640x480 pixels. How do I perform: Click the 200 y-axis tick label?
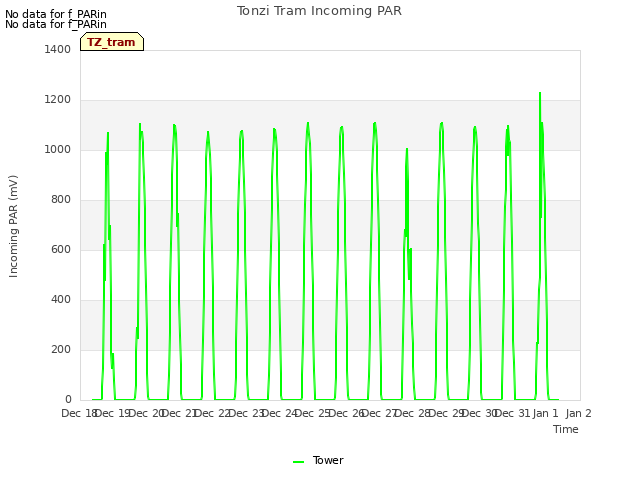click(x=61, y=349)
